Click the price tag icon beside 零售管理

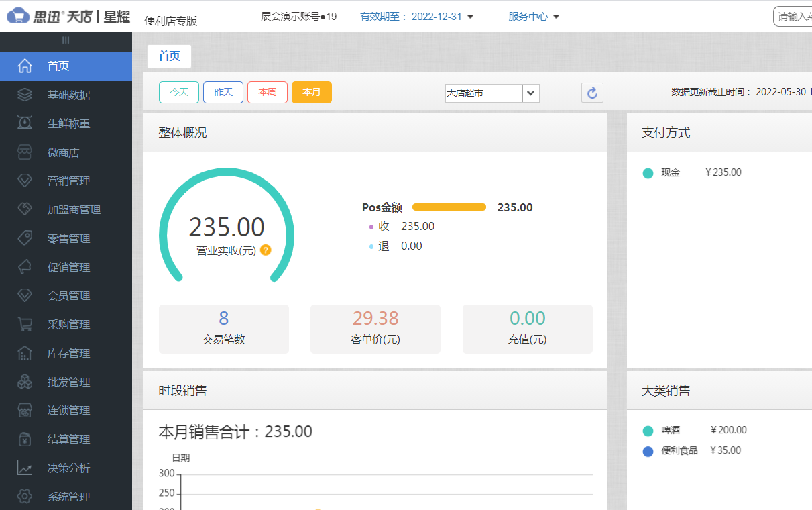point(25,238)
